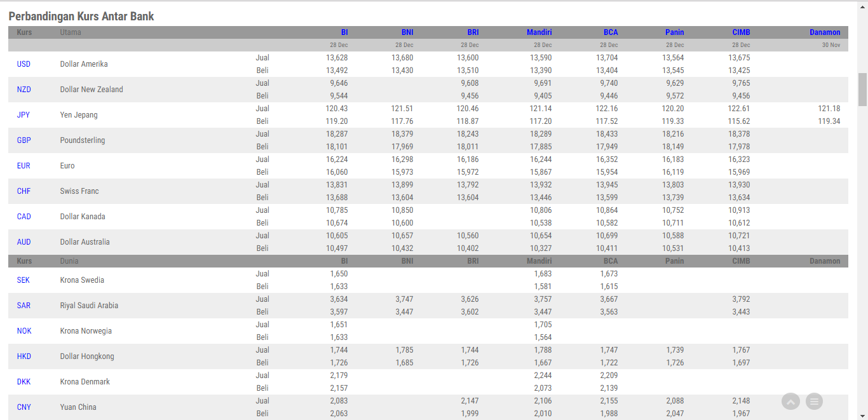Open the AUD currency link
The height and width of the screenshot is (420, 868).
(24, 242)
